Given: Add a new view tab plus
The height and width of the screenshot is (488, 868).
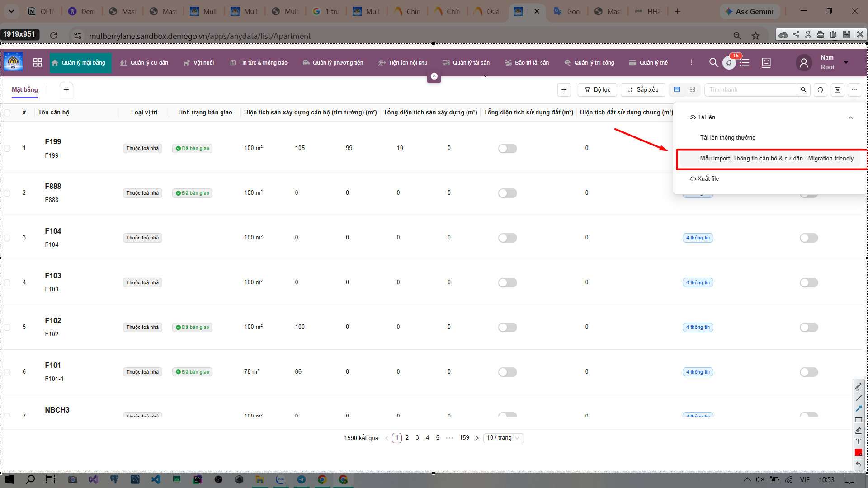Looking at the screenshot, I should point(66,89).
